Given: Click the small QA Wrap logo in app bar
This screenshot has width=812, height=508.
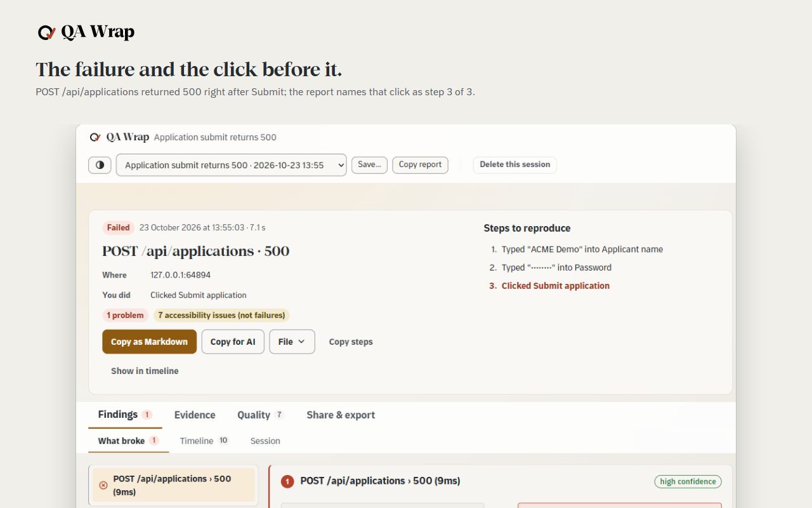Looking at the screenshot, I should [119, 137].
